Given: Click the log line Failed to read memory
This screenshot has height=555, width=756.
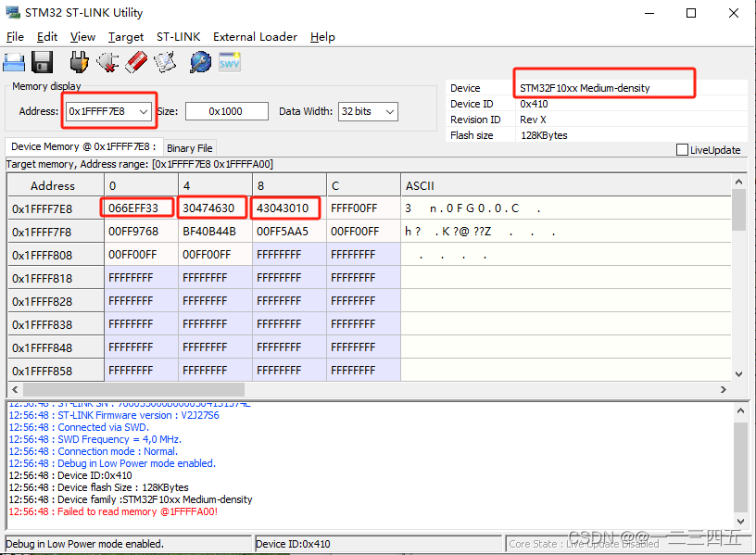Looking at the screenshot, I should point(113,511).
